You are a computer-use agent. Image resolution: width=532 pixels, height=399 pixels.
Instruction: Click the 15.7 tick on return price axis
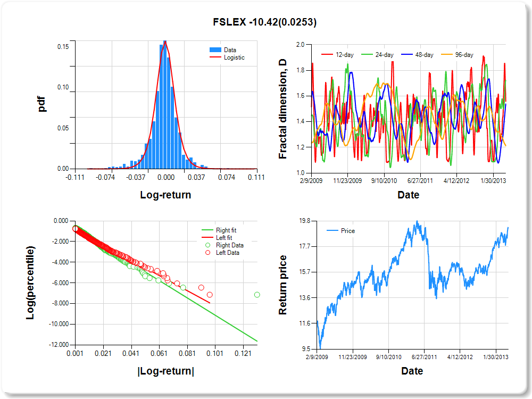pos(305,272)
